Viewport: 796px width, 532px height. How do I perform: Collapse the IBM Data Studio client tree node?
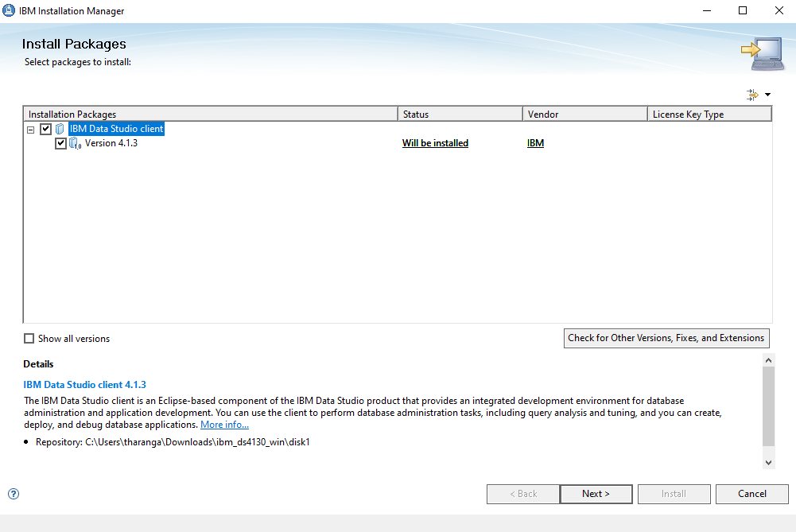coord(31,130)
